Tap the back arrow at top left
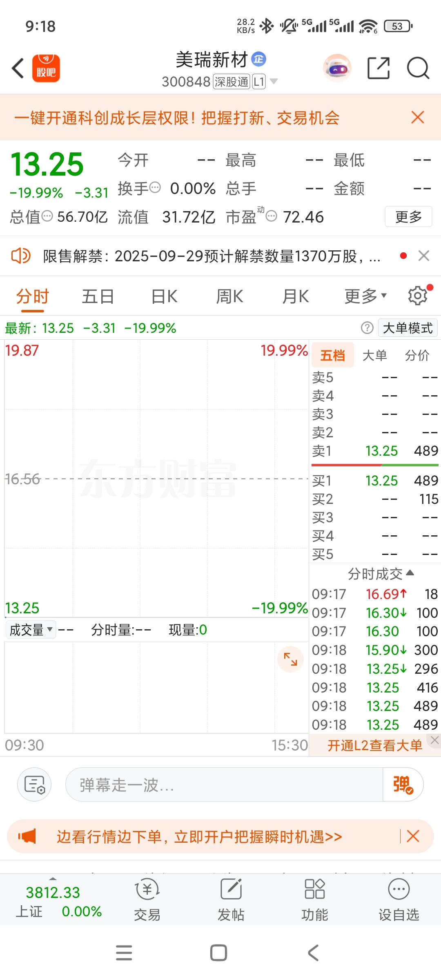 pyautogui.click(x=18, y=68)
